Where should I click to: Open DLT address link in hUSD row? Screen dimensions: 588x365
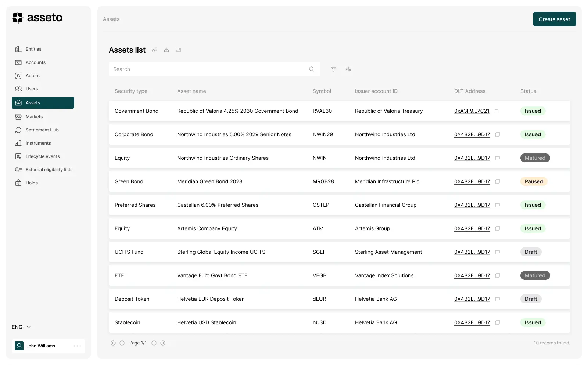pos(472,322)
